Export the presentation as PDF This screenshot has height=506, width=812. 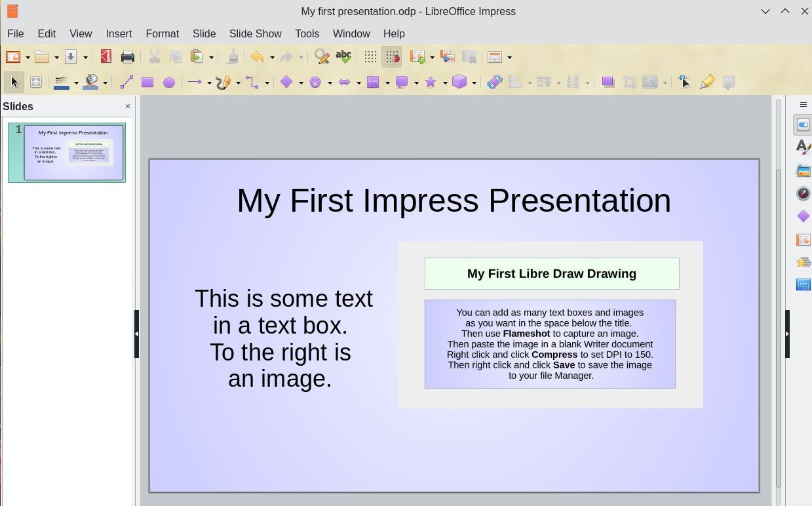tap(106, 57)
